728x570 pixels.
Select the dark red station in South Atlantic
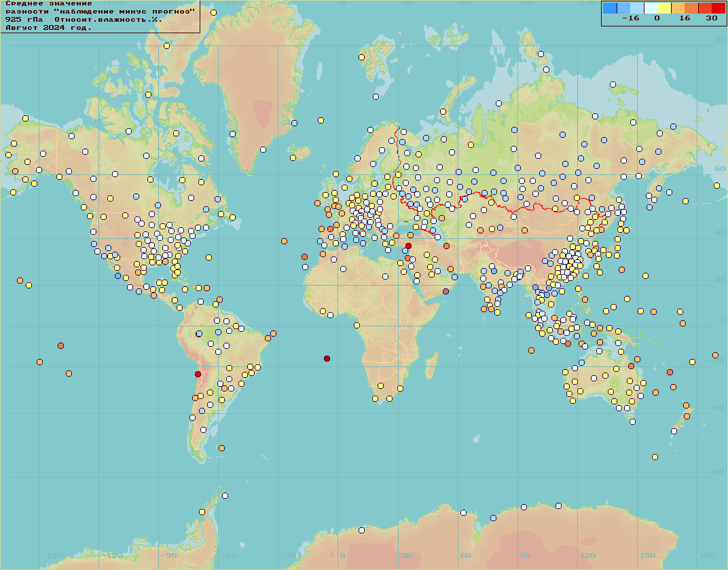[x=327, y=358]
